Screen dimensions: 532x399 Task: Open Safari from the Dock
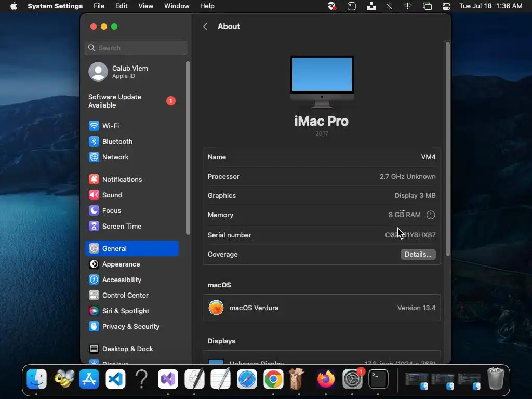coord(247,379)
